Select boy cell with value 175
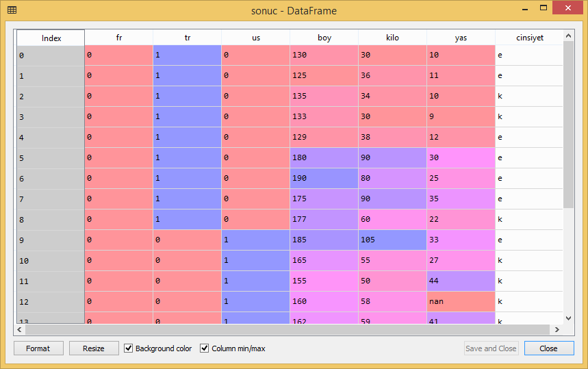The width and height of the screenshot is (588, 369). pyautogui.click(x=324, y=199)
